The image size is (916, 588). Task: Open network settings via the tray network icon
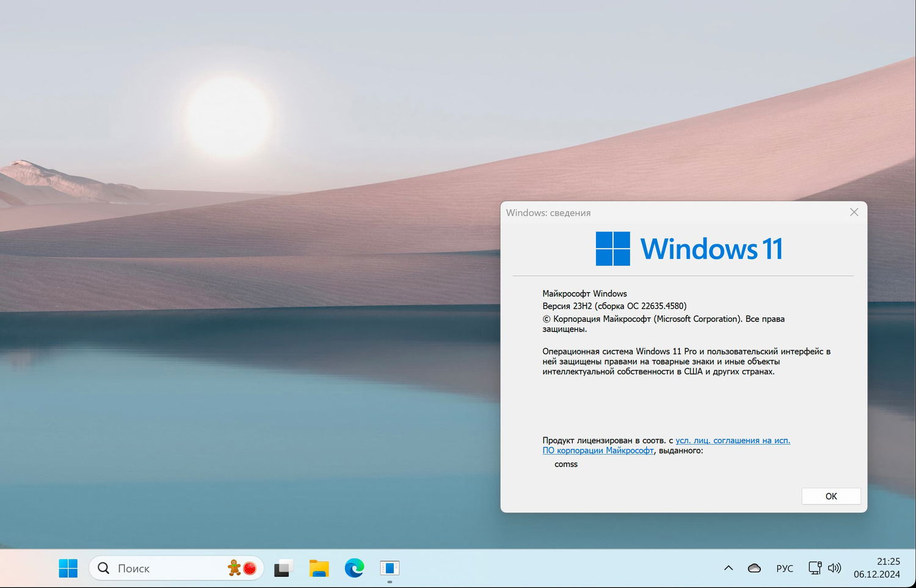pyautogui.click(x=815, y=568)
